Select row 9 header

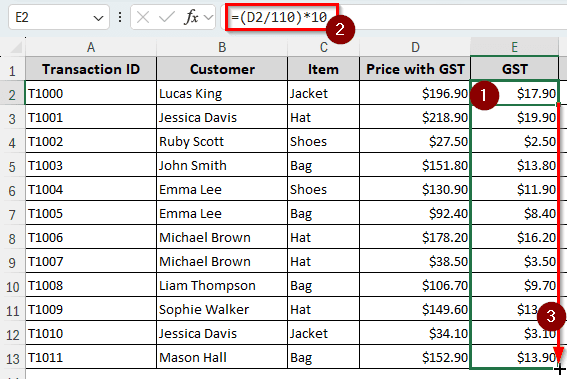[13, 262]
